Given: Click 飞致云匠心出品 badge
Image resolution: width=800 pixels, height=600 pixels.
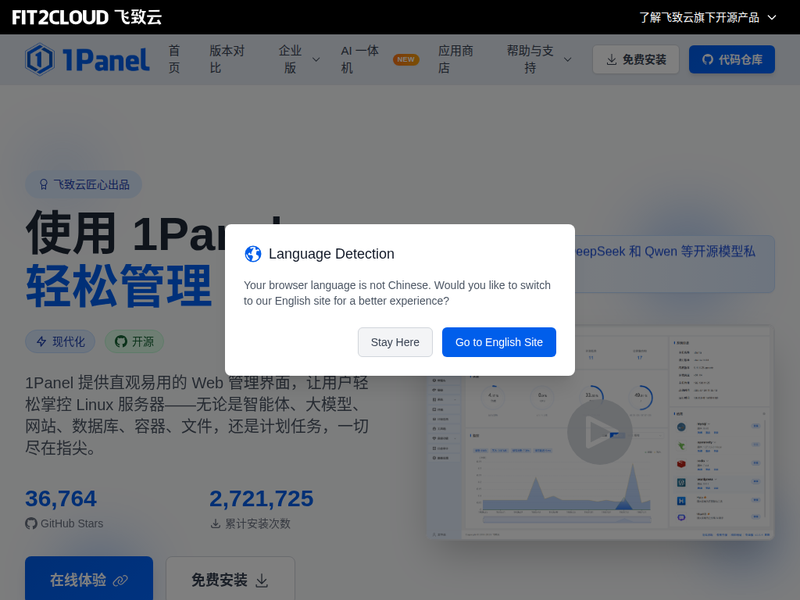Looking at the screenshot, I should click(x=84, y=184).
